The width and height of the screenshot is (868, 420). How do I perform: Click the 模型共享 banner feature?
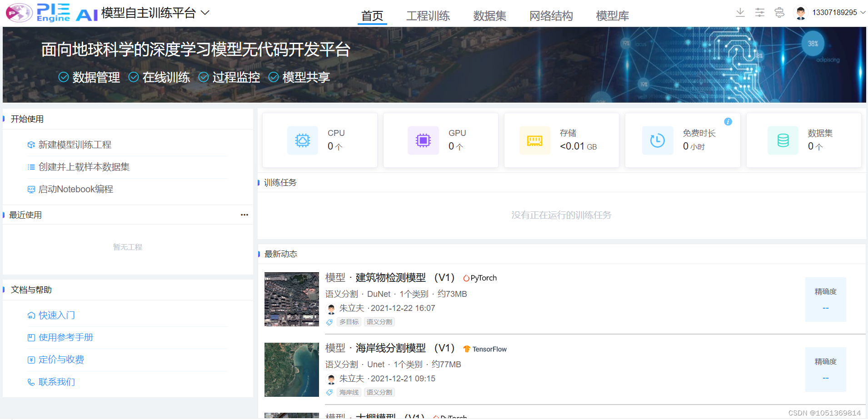click(x=299, y=77)
